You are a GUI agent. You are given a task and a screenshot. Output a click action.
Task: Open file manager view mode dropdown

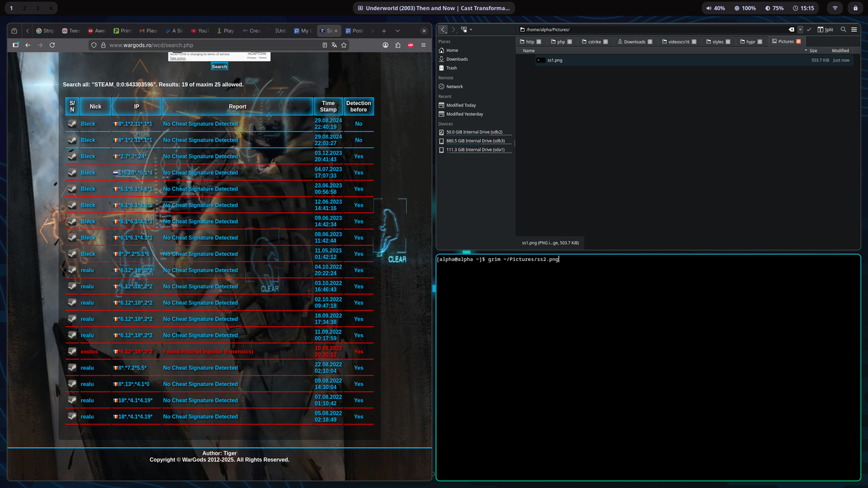pos(467,29)
